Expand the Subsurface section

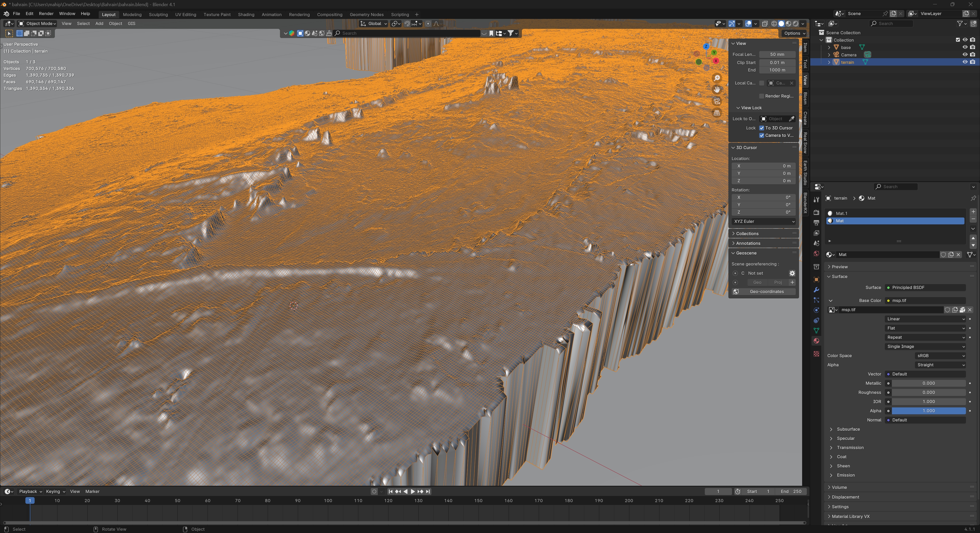[x=848, y=429]
